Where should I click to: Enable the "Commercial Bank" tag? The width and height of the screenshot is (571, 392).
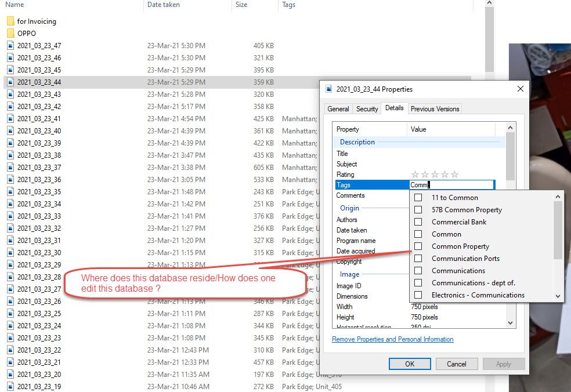click(x=417, y=222)
